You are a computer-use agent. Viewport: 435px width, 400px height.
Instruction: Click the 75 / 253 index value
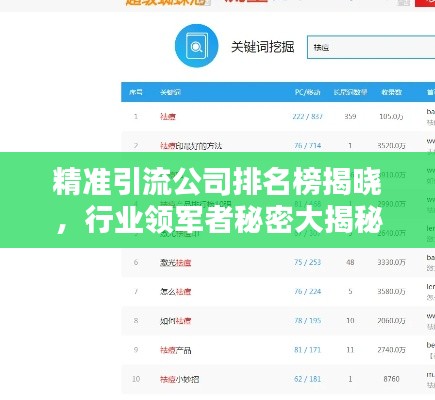(x=307, y=262)
